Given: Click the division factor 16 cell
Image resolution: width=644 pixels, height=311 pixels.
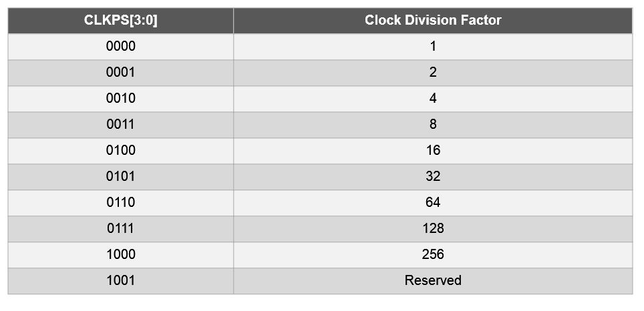Looking at the screenshot, I should (x=433, y=151).
